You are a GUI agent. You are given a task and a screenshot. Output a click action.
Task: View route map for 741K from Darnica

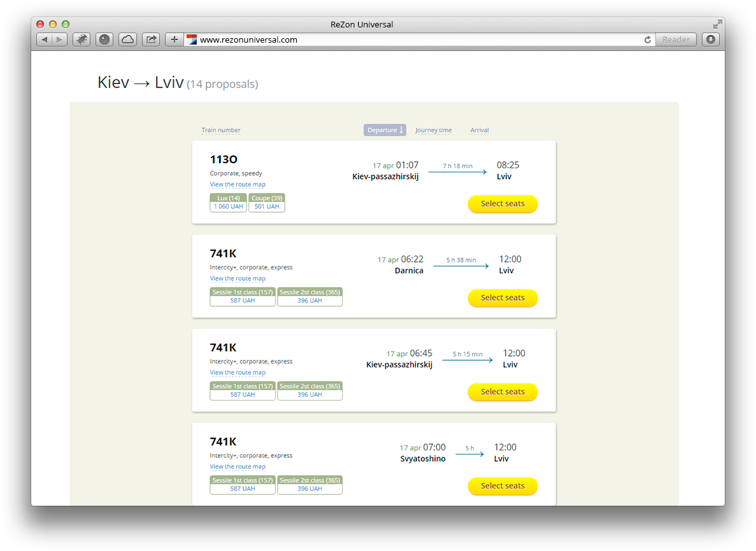(238, 278)
